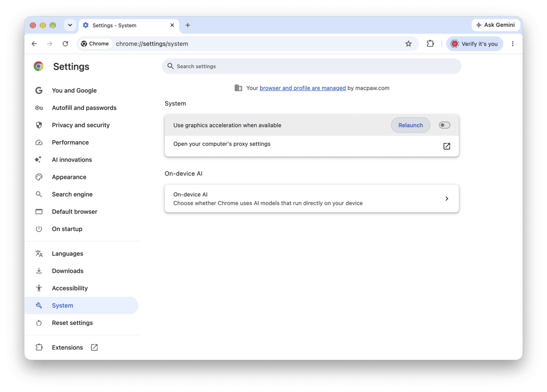The width and height of the screenshot is (547, 392).
Task: Click the Default browser window icon
Action: coord(39,212)
